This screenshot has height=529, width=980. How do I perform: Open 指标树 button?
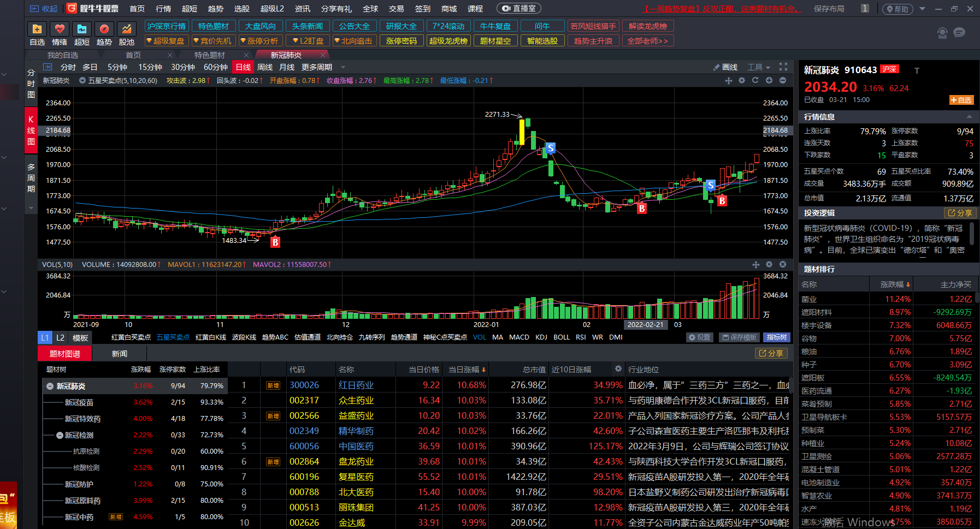[x=776, y=337]
